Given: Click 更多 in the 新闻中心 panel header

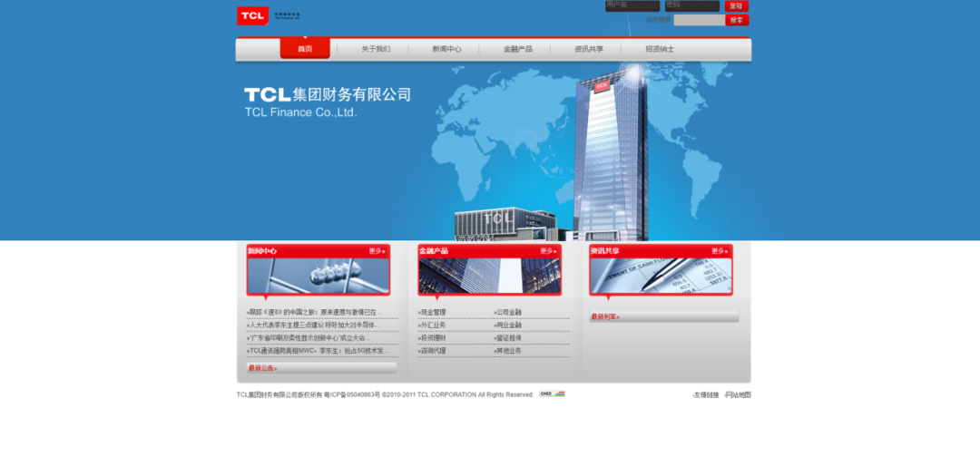Looking at the screenshot, I should tap(377, 251).
